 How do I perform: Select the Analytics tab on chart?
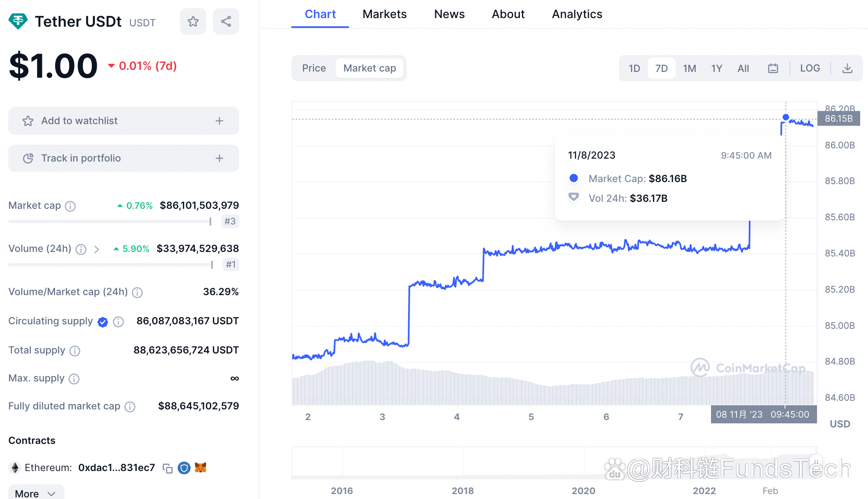coord(576,13)
